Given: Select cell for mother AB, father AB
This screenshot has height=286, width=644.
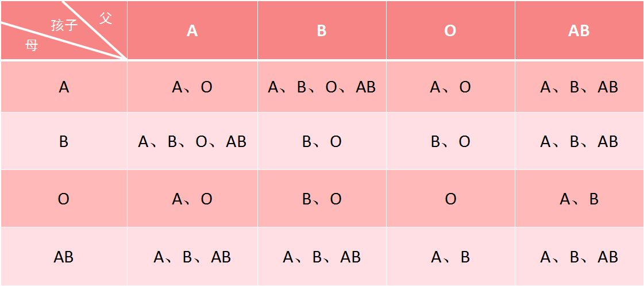Looking at the screenshot, I should click(579, 257).
